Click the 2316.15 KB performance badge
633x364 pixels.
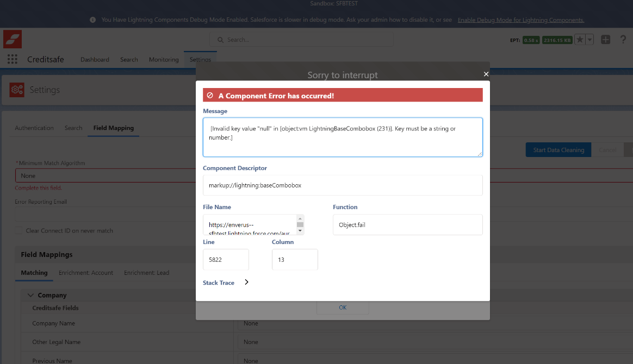(x=557, y=39)
